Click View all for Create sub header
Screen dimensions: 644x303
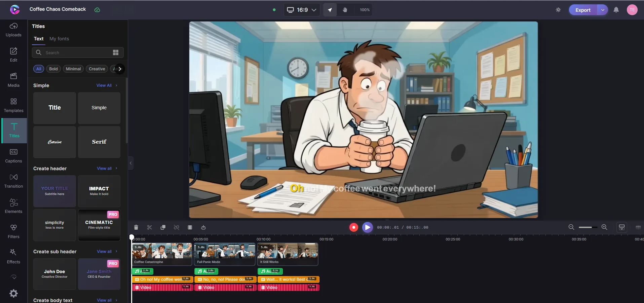(107, 252)
